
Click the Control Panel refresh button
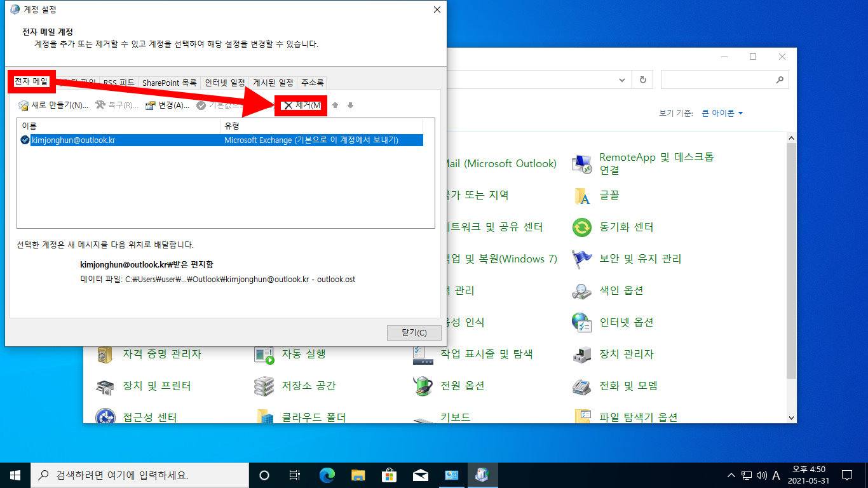(643, 80)
